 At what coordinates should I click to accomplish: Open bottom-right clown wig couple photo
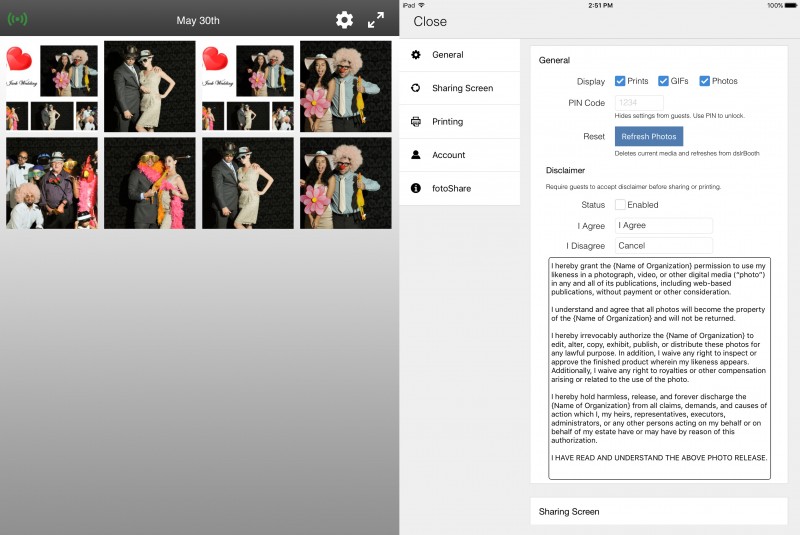coord(345,183)
